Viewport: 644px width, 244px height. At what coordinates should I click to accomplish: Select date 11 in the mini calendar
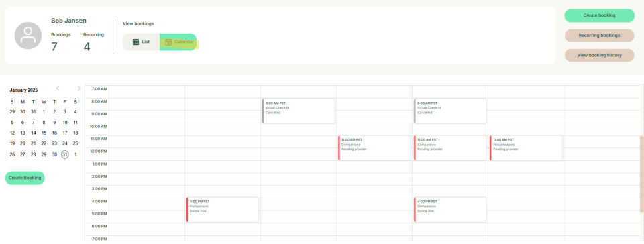(76, 122)
